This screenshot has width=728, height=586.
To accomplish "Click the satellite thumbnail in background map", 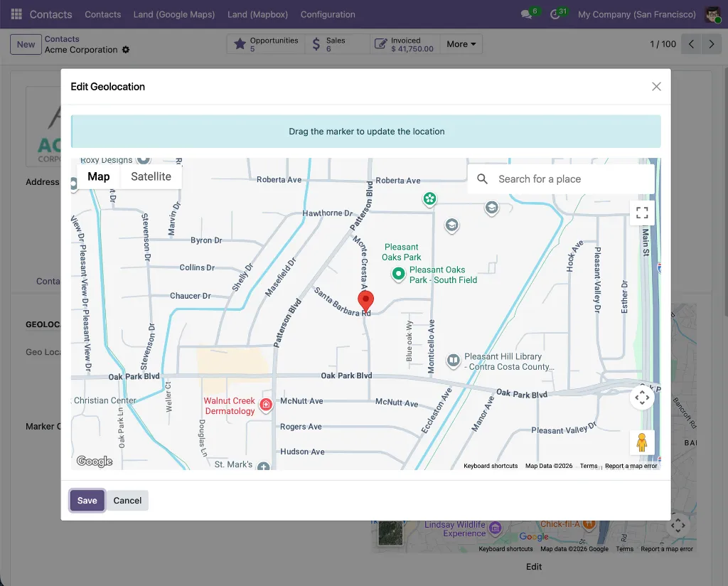I will (x=390, y=532).
